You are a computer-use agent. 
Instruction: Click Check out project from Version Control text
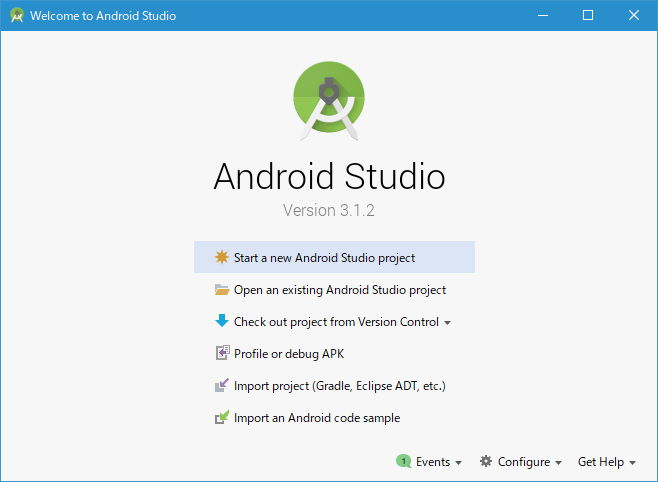point(336,322)
